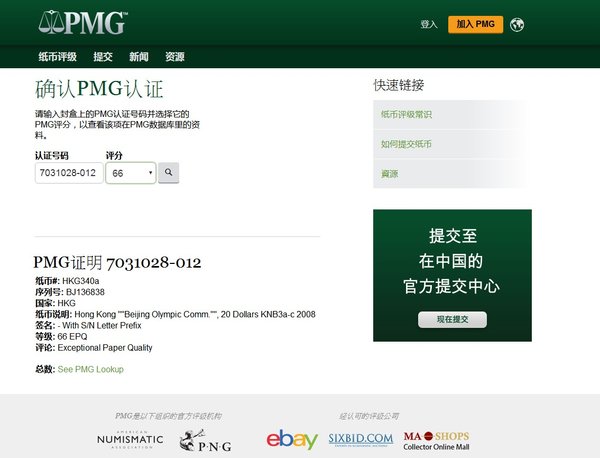Select the grade text 66 EPQ
This screenshot has width=600, height=458.
point(72,337)
